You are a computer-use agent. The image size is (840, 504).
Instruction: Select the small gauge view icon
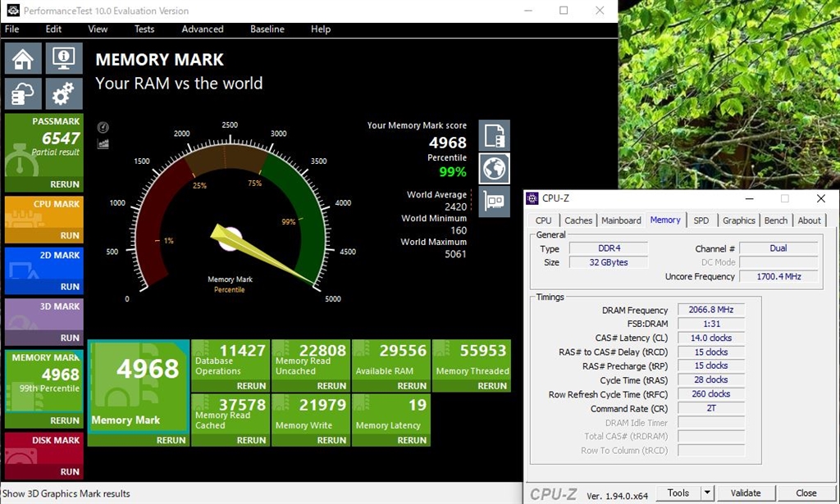point(103,128)
